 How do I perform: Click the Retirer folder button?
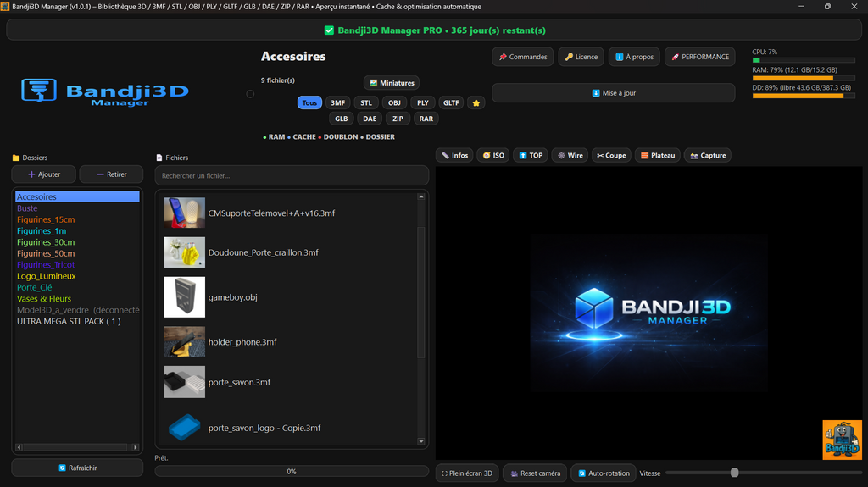click(x=111, y=174)
